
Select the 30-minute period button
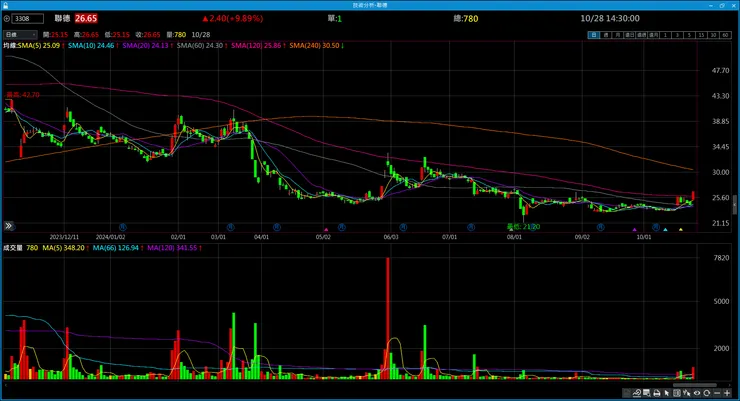click(x=713, y=35)
